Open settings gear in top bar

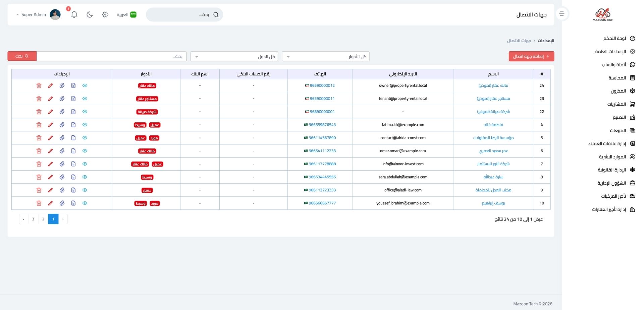[x=105, y=14]
